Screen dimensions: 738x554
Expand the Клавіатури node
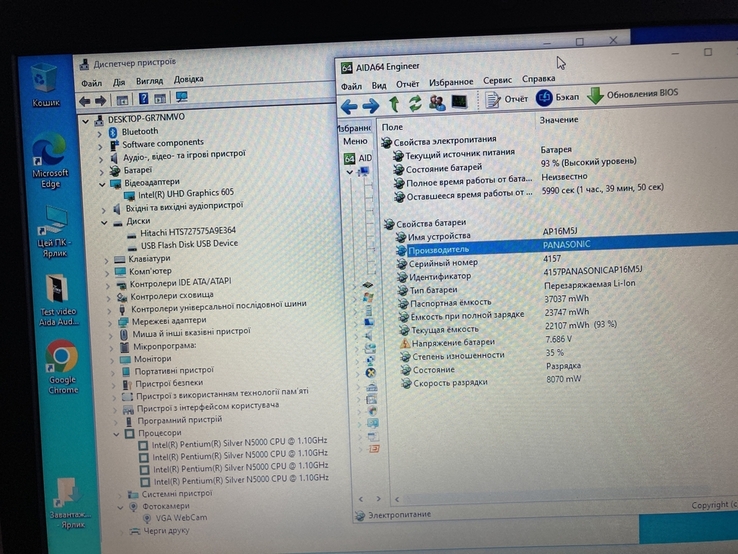click(106, 260)
